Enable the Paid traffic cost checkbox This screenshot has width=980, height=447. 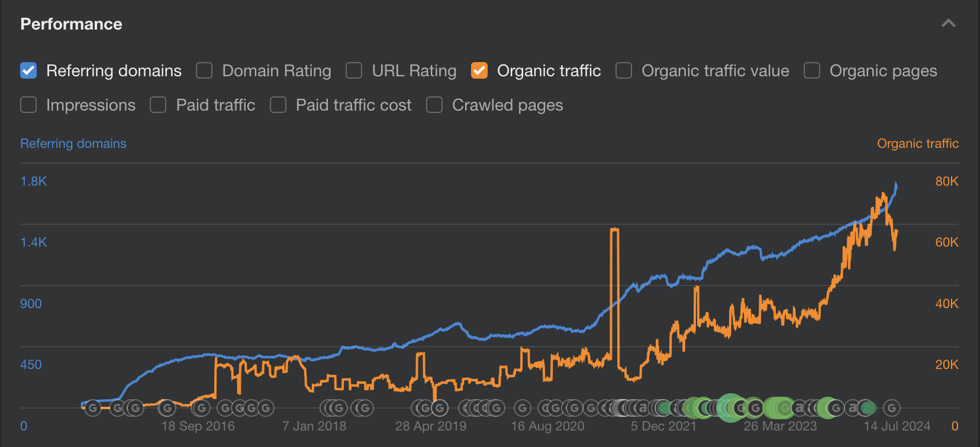(278, 105)
